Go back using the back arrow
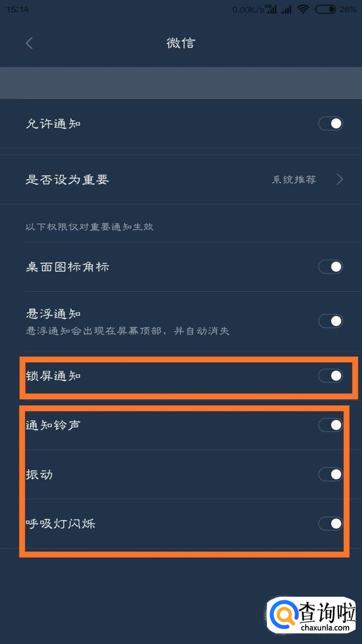Viewport: 362px width, 644px height. [29, 43]
